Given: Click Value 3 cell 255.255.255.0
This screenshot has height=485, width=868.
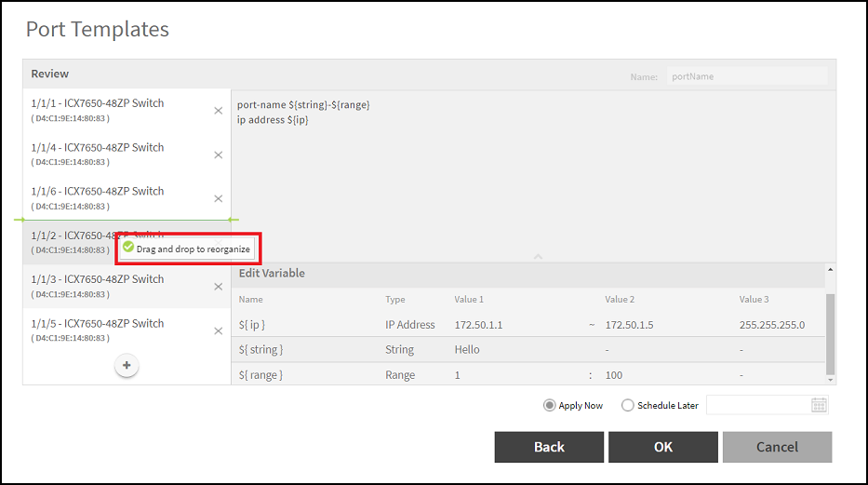Looking at the screenshot, I should [772, 325].
